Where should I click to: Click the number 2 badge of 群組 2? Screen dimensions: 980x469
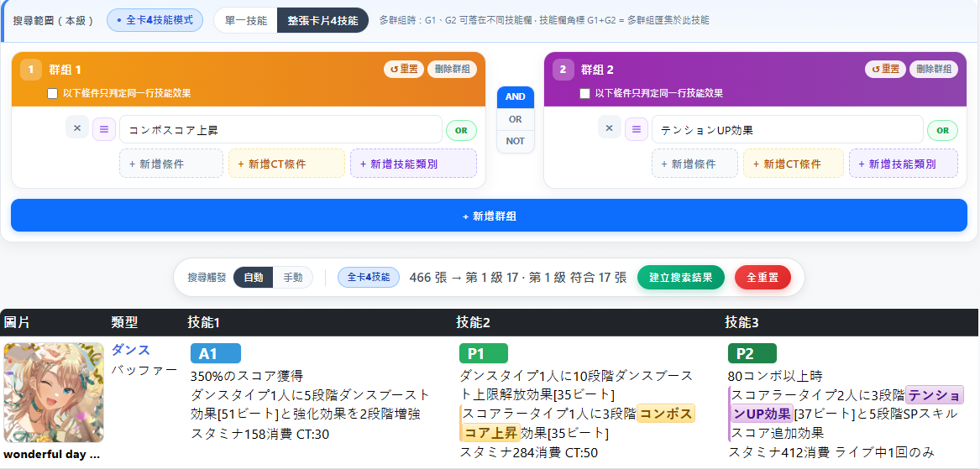(563, 70)
